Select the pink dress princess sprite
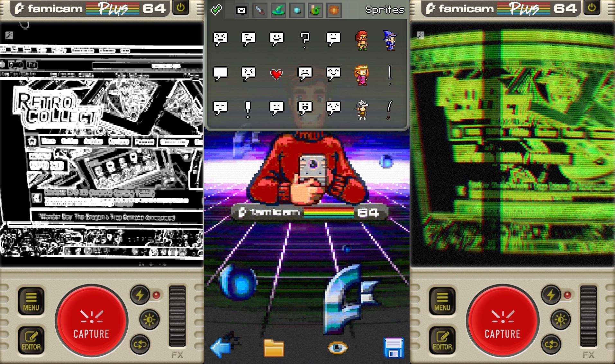 tap(362, 75)
